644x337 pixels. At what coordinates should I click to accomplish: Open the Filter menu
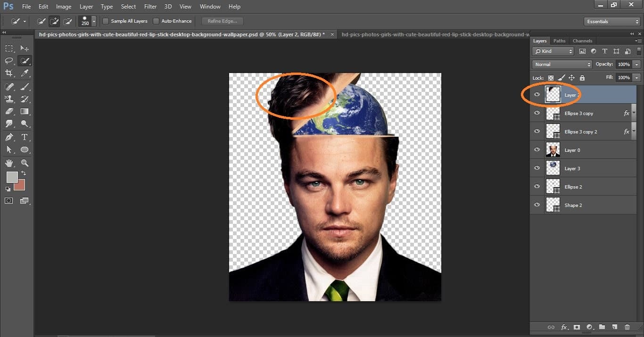tap(150, 6)
